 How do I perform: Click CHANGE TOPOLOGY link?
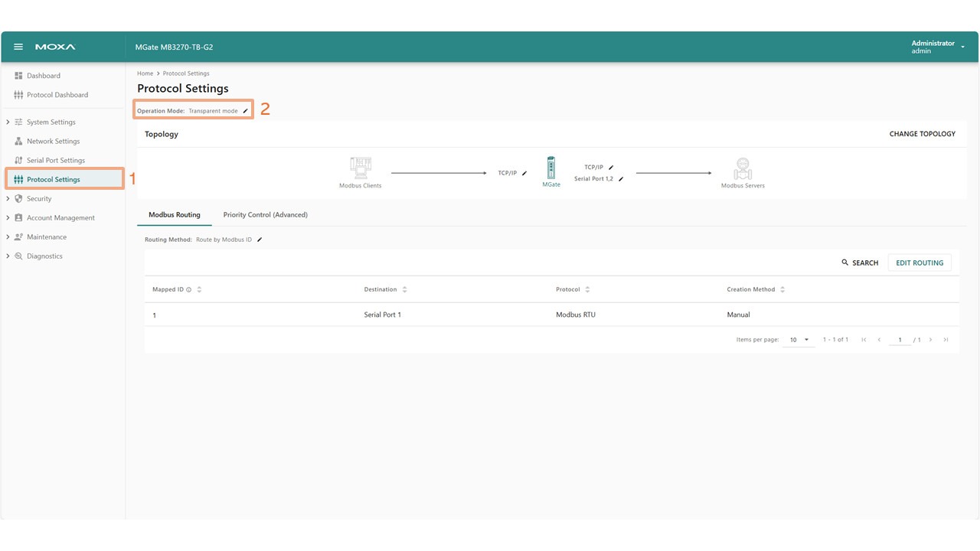922,134
